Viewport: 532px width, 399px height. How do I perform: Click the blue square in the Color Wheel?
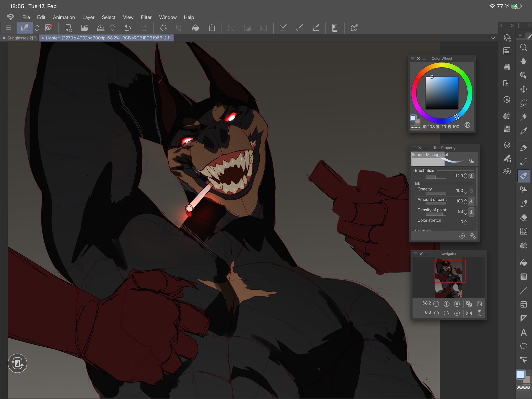click(x=442, y=93)
